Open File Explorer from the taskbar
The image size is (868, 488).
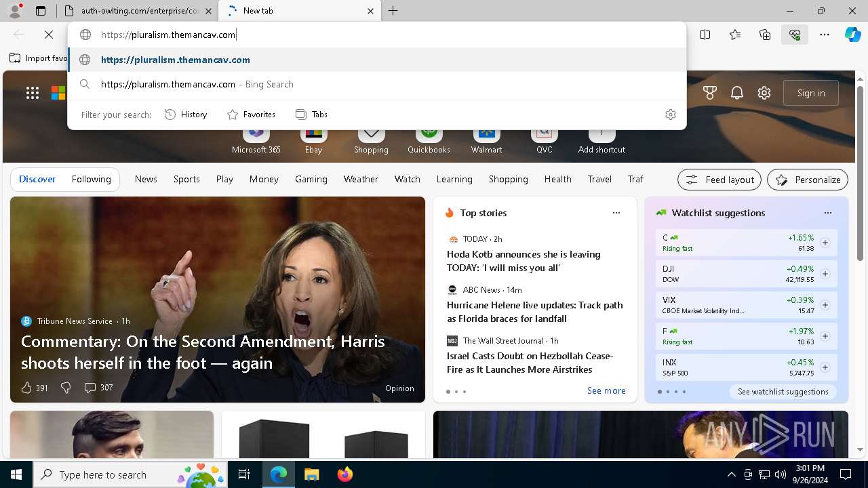click(312, 474)
